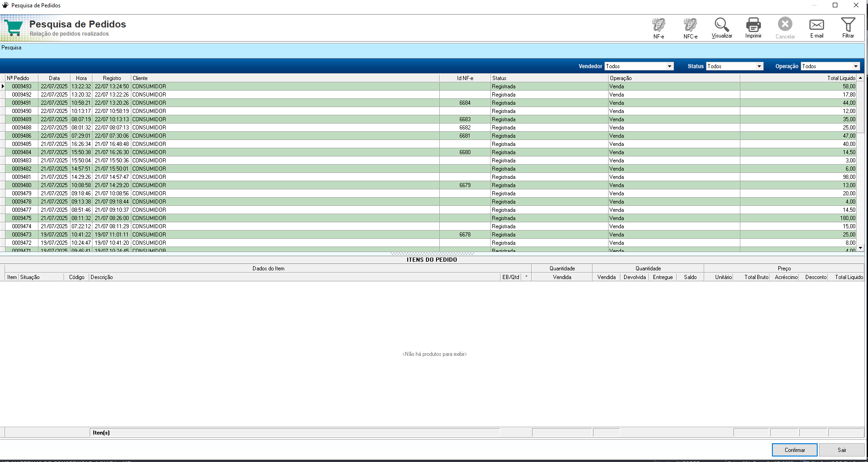This screenshot has width=868, height=462.
Task: Click the Cancelar icon
Action: coord(785,28)
